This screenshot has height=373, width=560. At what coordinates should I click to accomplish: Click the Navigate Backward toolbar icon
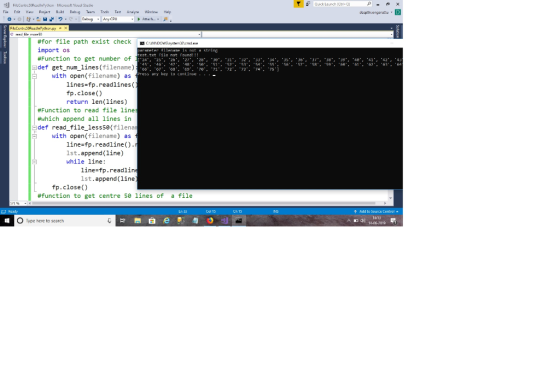9,19
